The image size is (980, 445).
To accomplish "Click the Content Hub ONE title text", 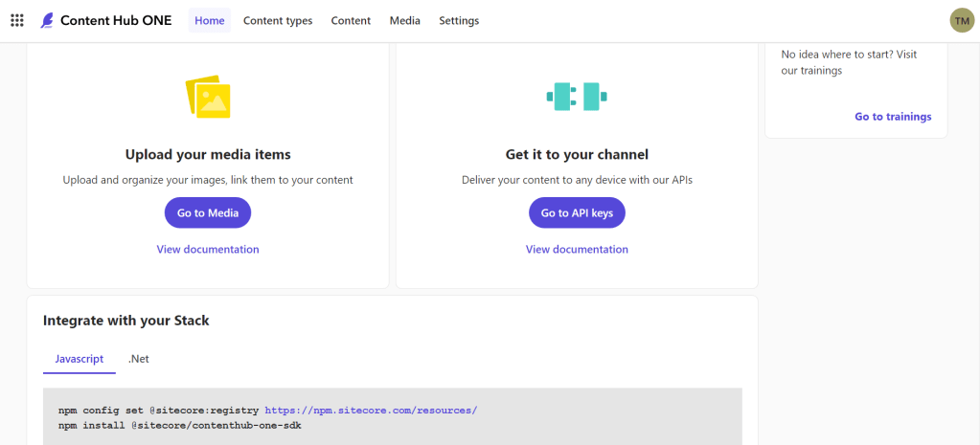I will 116,20.
